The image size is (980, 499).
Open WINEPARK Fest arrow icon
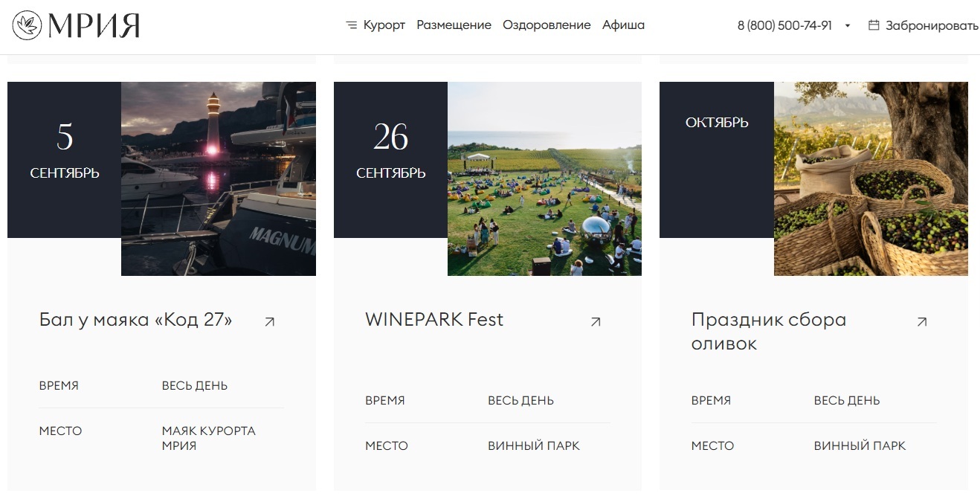[596, 321]
